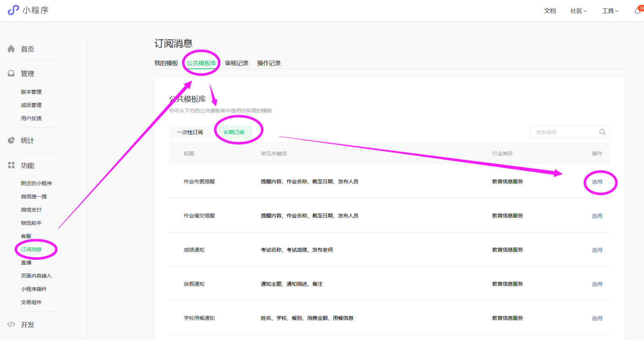Click the home icon beside 首页
Image resolution: width=644 pixels, height=340 pixels.
click(11, 49)
